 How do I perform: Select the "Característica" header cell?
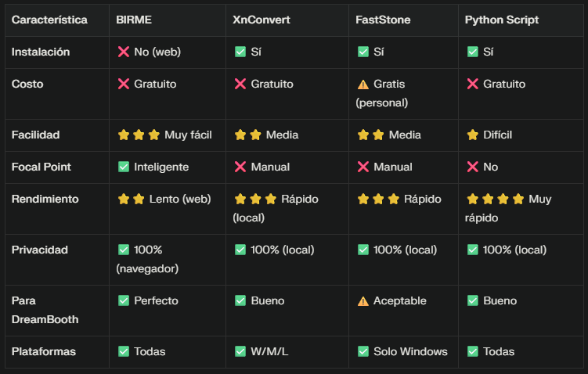coord(49,20)
